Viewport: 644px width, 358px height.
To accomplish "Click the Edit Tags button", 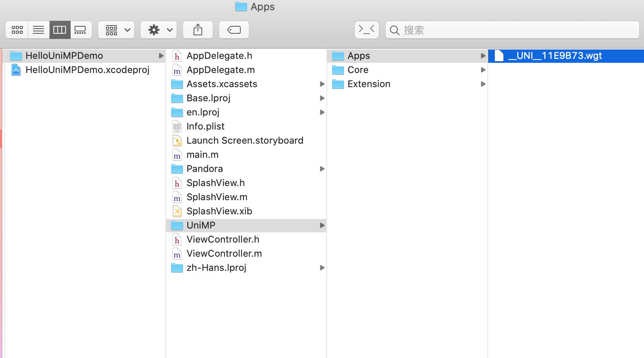I will (x=234, y=30).
